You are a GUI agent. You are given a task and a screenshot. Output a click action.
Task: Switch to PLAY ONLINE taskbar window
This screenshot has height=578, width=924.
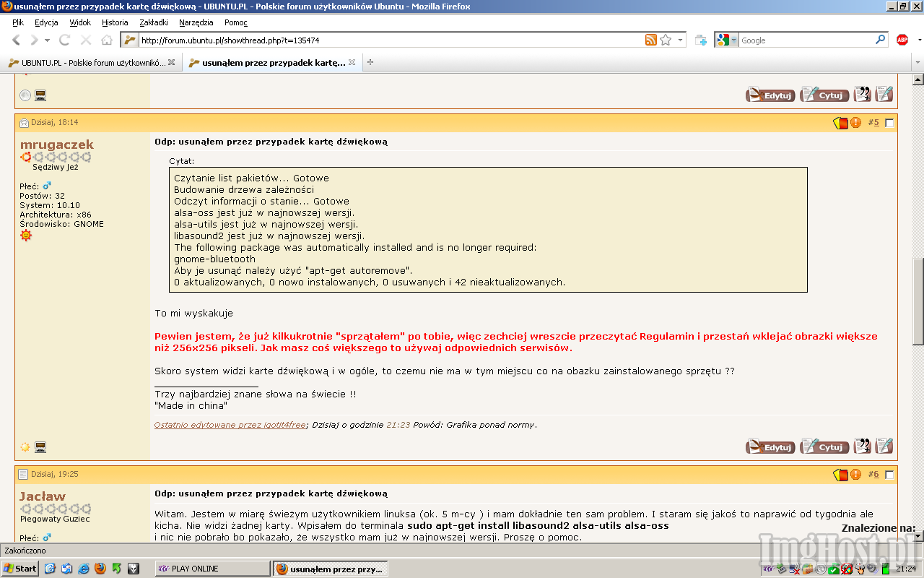(212, 569)
